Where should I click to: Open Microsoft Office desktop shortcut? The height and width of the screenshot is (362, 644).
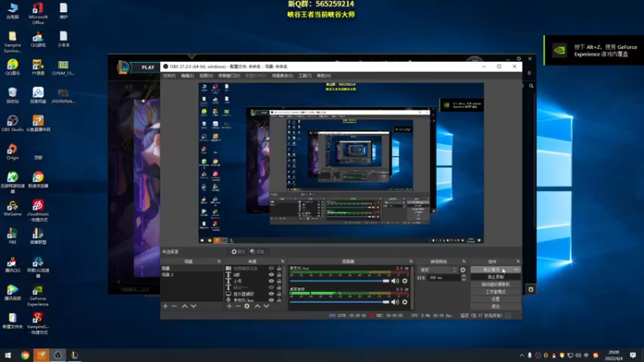pos(38,14)
